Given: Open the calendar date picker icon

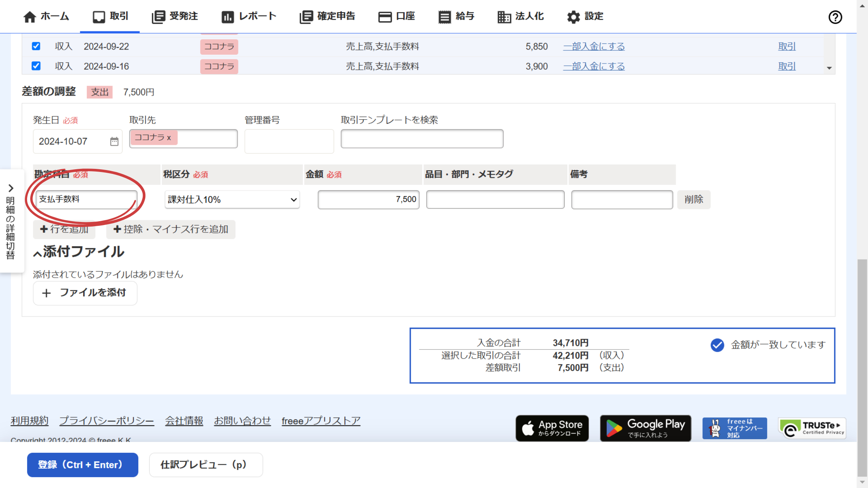Looking at the screenshot, I should [x=114, y=141].
